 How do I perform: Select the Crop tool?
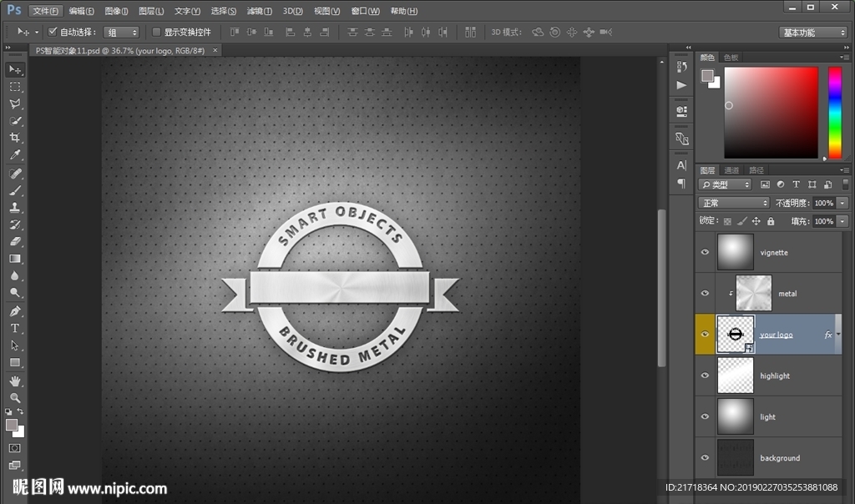tap(15, 139)
